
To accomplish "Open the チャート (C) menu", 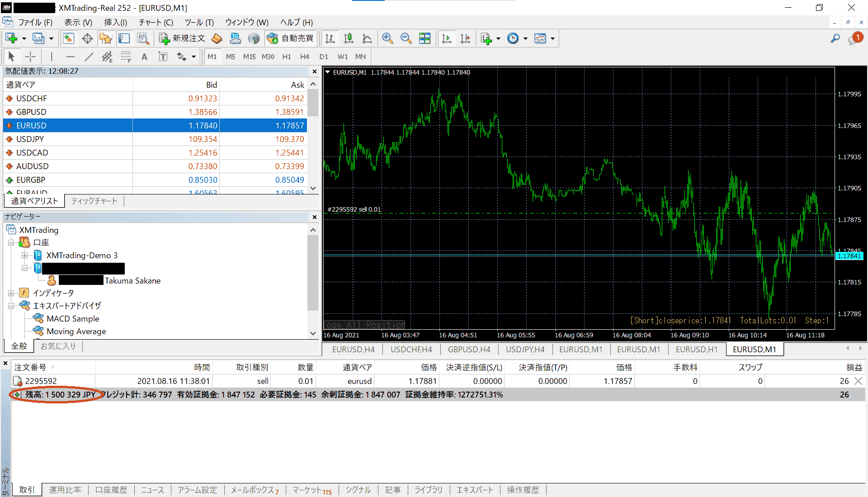I will coord(156,22).
